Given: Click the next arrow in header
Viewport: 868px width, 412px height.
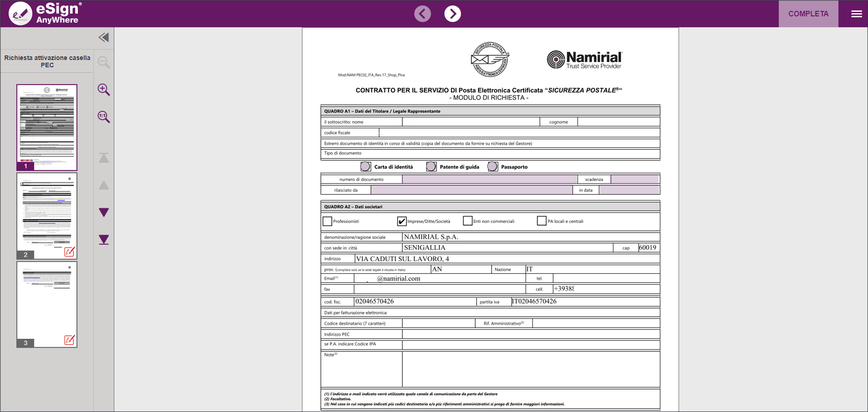Looking at the screenshot, I should (452, 14).
